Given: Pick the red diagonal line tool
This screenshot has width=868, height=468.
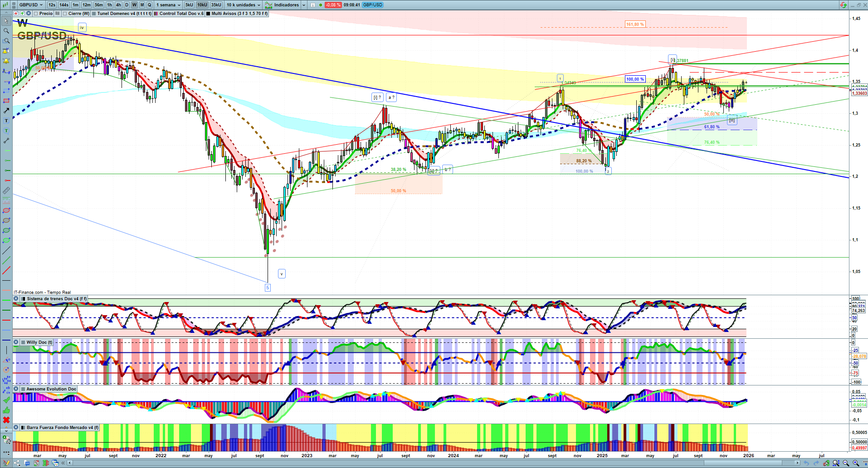Looking at the screenshot, I should coord(6,270).
